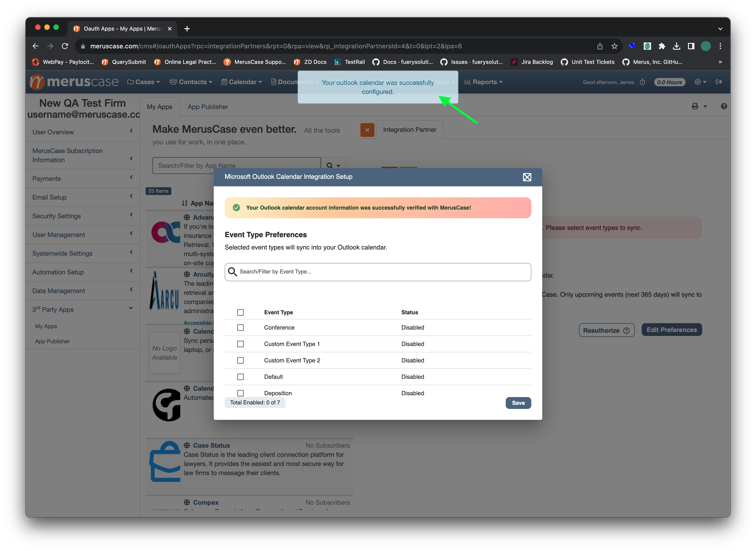The height and width of the screenshot is (551, 756).
Task: Tick the select-all event types checkbox
Action: [240, 312]
